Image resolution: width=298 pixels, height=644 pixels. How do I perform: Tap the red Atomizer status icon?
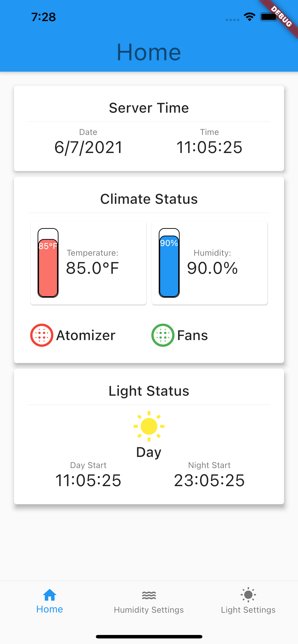(x=42, y=335)
